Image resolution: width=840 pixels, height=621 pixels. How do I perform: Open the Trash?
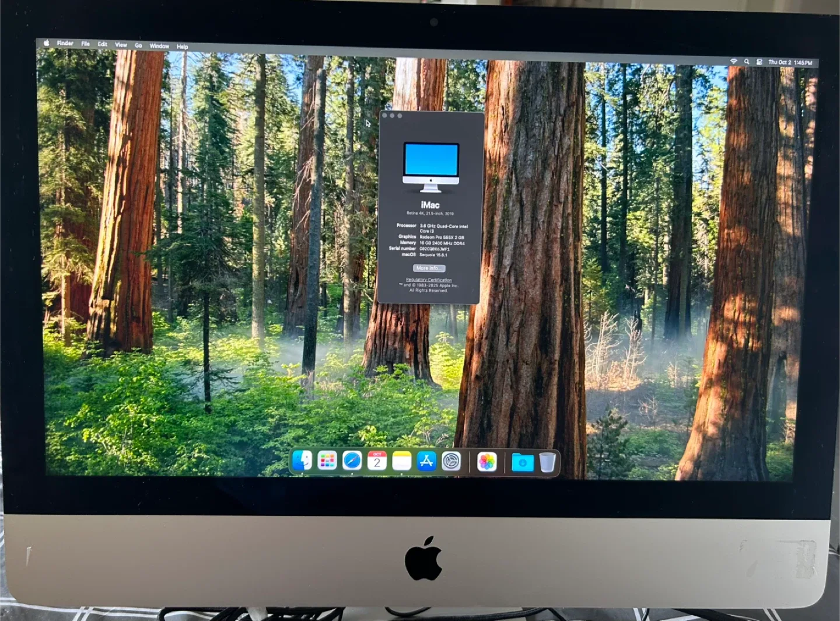[x=546, y=461]
